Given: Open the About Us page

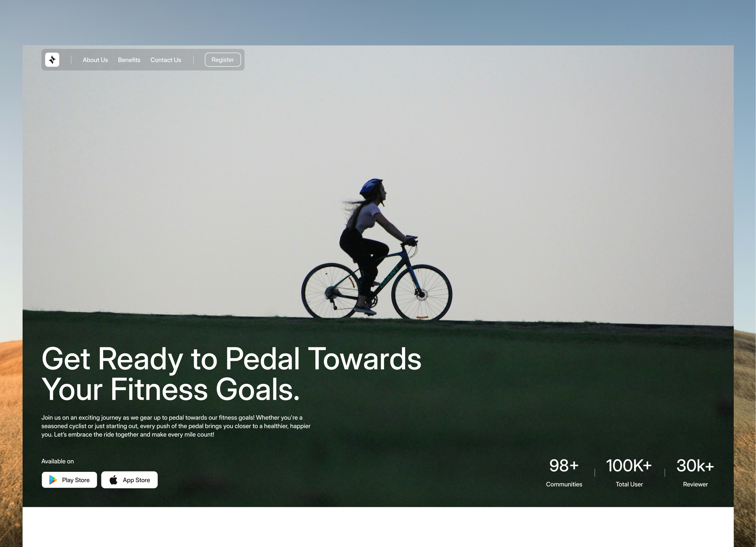Looking at the screenshot, I should 95,60.
